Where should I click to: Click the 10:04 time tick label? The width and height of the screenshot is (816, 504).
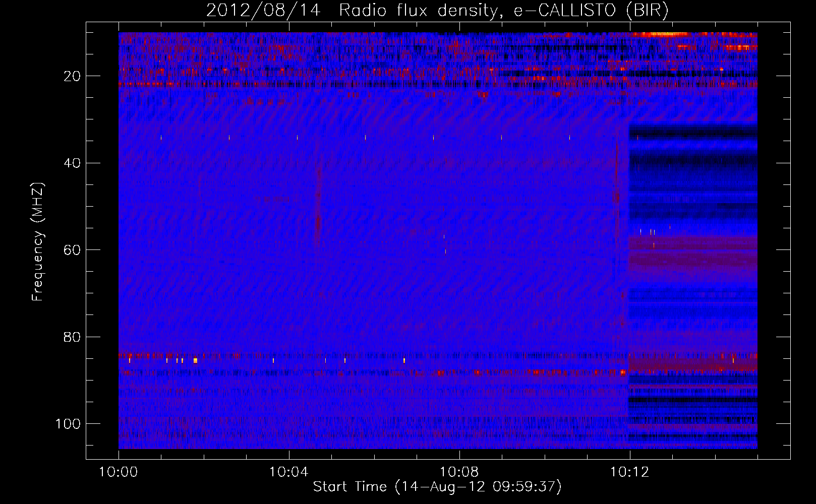[x=289, y=472]
